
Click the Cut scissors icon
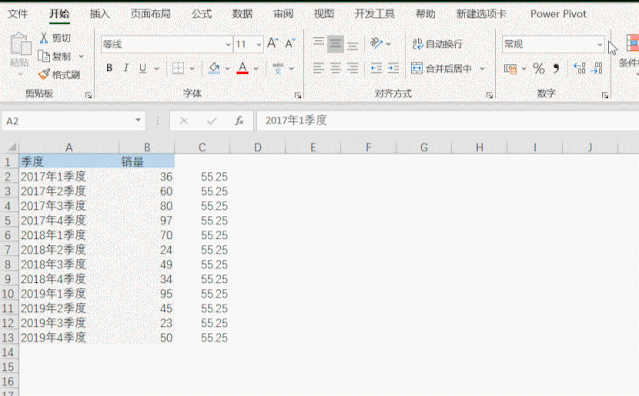[x=44, y=38]
